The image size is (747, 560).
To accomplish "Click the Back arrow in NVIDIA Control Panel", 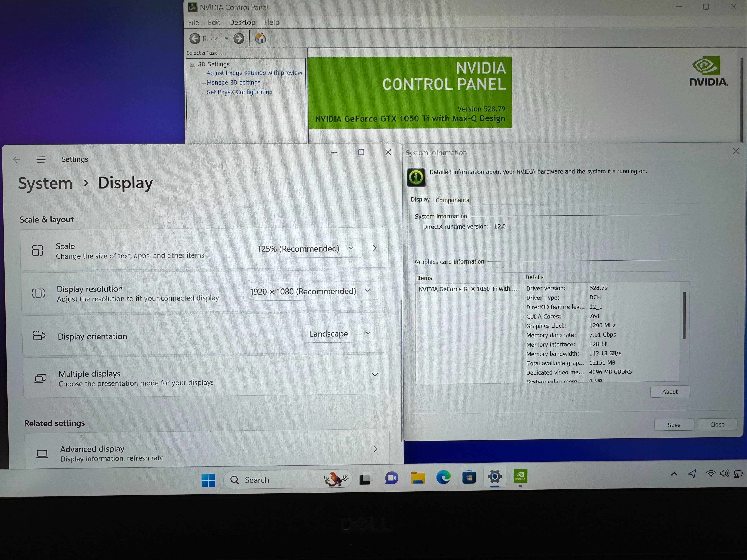I will pos(195,39).
